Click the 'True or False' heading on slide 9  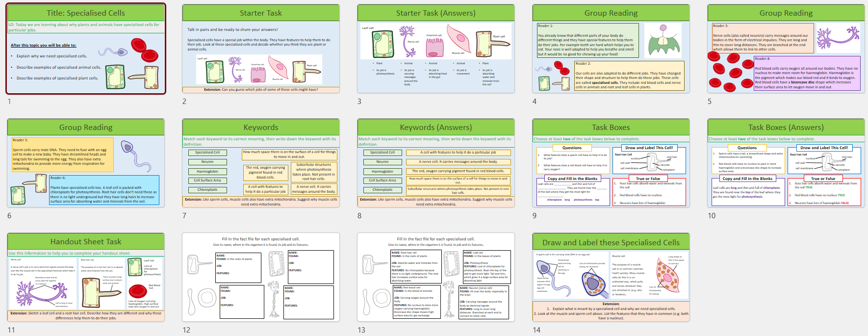tap(648, 179)
